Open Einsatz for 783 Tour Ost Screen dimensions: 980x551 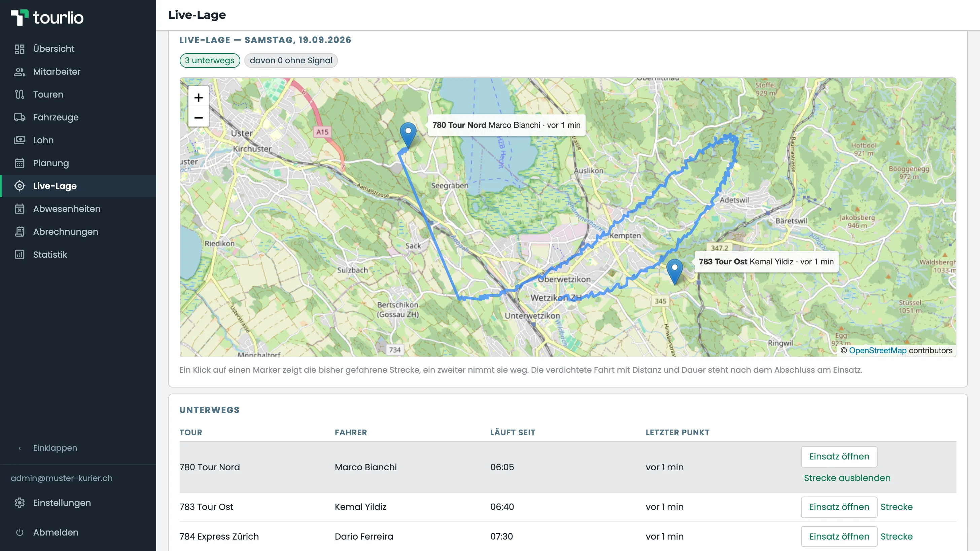[x=839, y=507]
